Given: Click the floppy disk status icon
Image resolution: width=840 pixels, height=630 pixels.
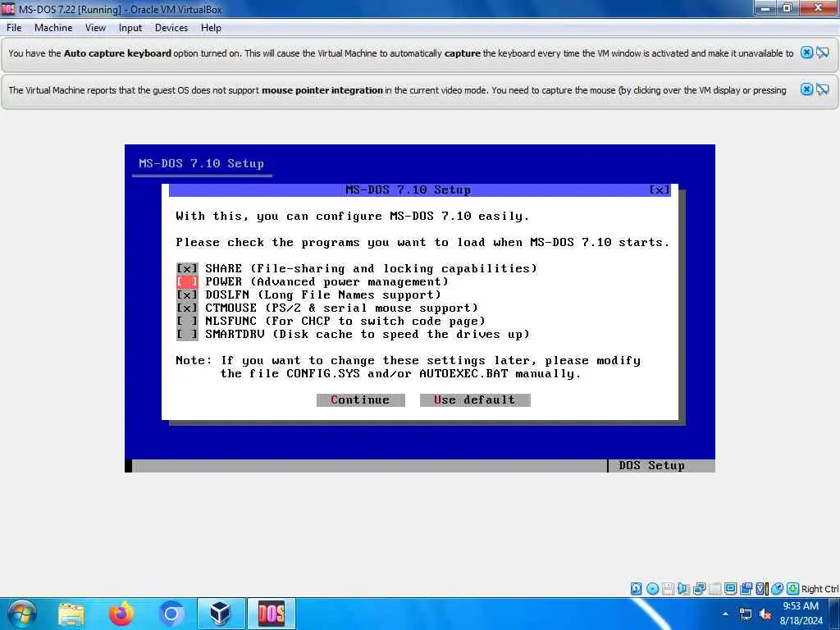Looking at the screenshot, I should tap(668, 589).
